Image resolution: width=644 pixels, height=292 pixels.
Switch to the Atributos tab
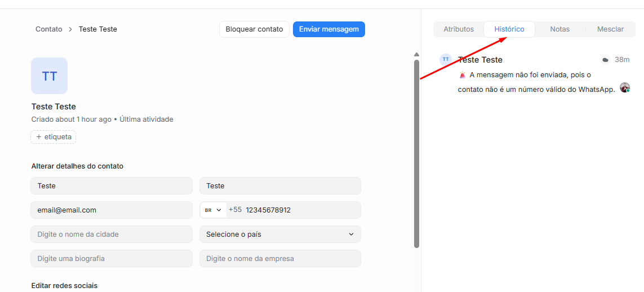(459, 29)
